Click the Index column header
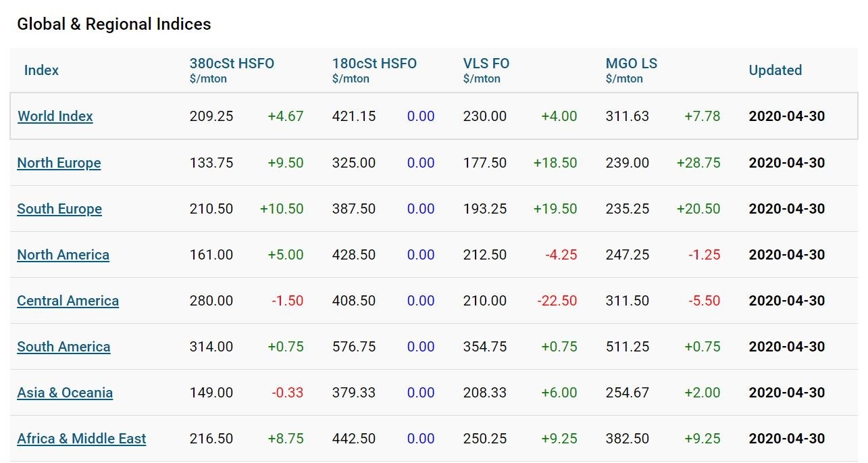The width and height of the screenshot is (868, 463). click(x=41, y=70)
